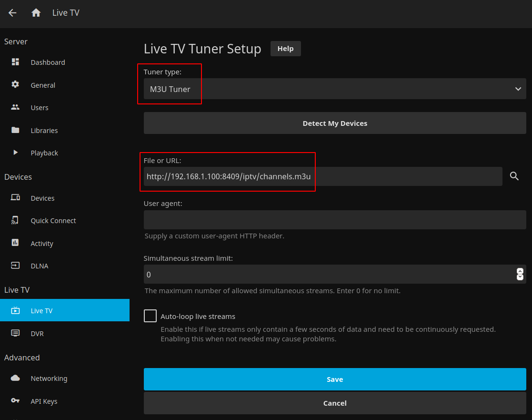Image resolution: width=532 pixels, height=420 pixels.
Task: Decrease the simultaneous stream limit
Action: (520, 277)
